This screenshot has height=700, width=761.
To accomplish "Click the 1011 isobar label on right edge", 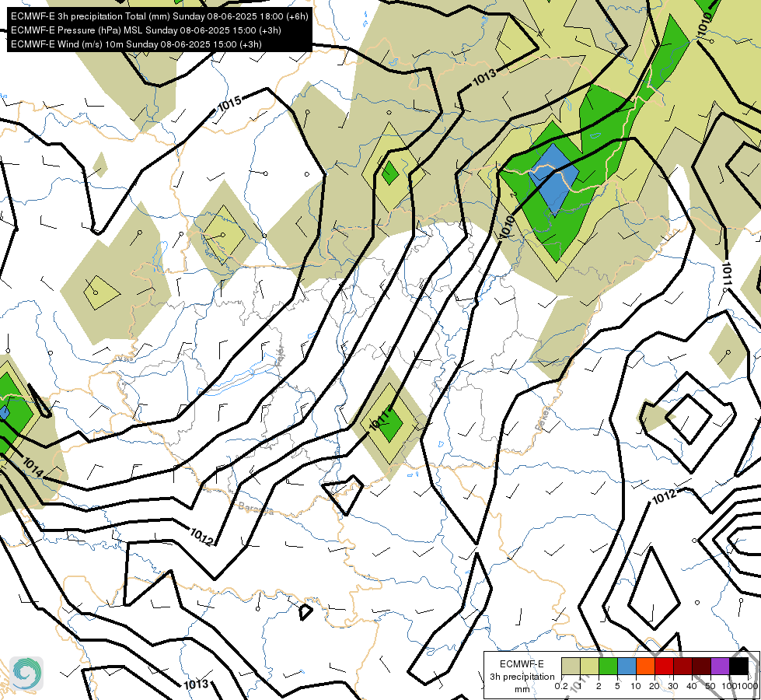I will pos(727,274).
